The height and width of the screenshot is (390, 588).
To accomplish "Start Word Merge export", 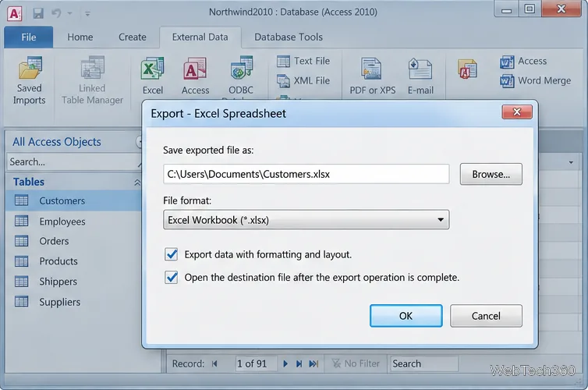I will 535,80.
